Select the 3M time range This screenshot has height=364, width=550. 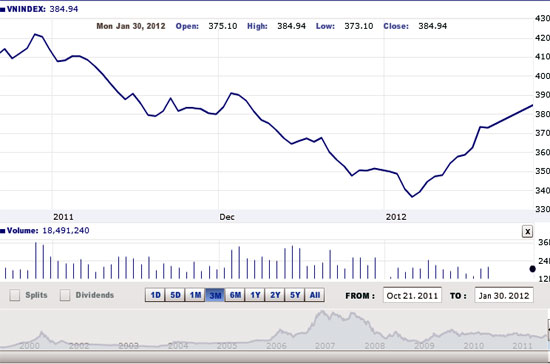point(215,295)
